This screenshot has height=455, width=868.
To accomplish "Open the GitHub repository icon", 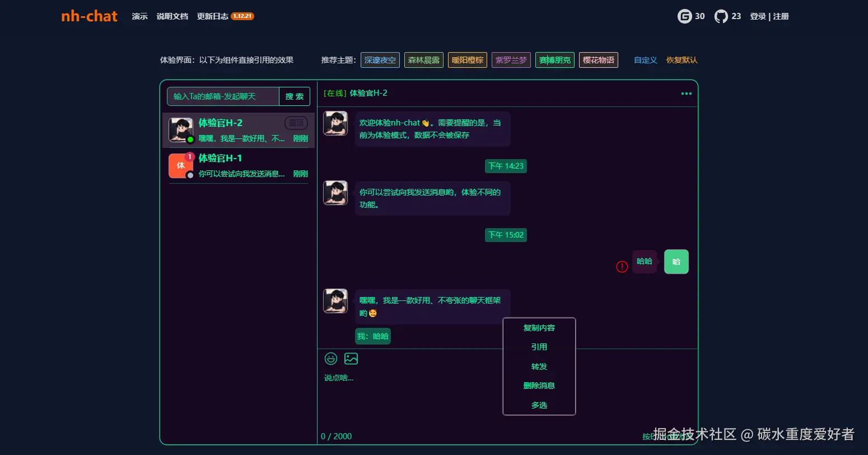I will (721, 16).
